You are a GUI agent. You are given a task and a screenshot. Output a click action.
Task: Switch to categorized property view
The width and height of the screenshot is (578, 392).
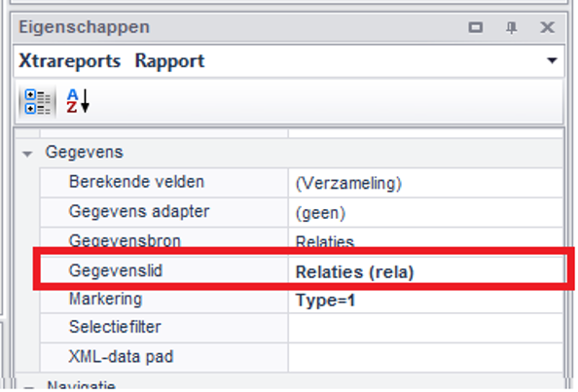point(38,102)
